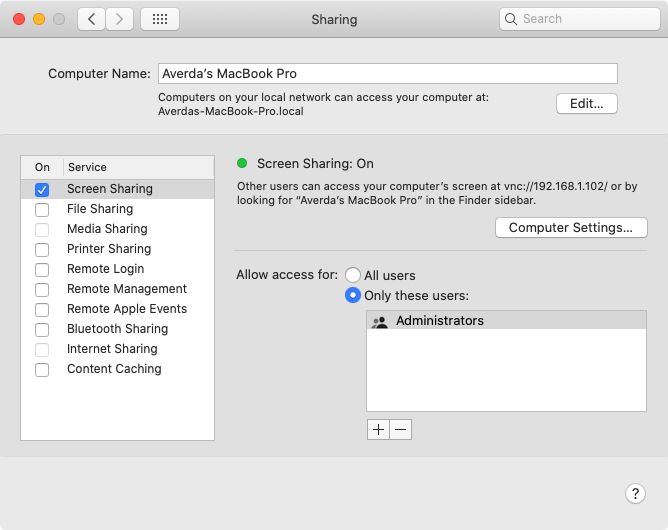Click the On column header

coord(42,167)
